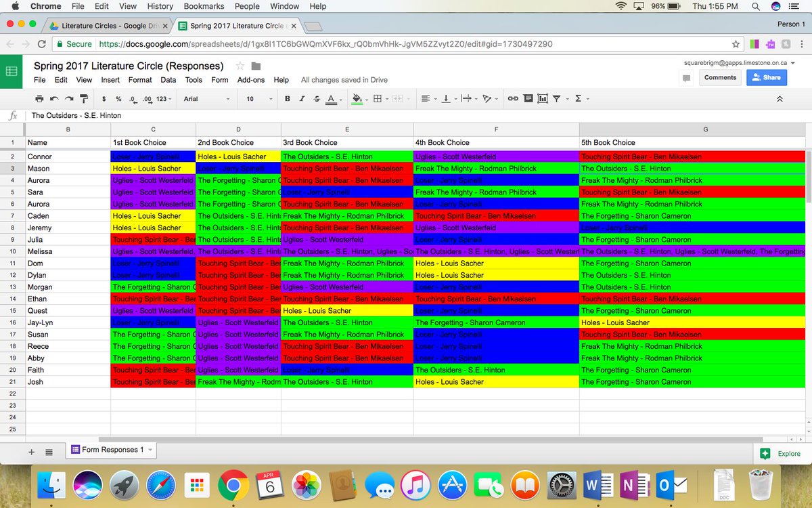Open the Insert menu
The width and height of the screenshot is (812, 508).
110,80
